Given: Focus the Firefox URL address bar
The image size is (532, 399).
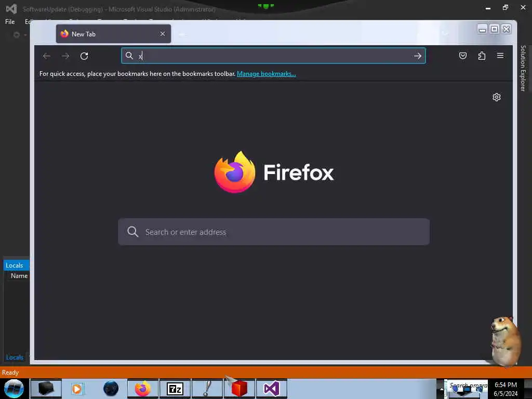Looking at the screenshot, I should pyautogui.click(x=273, y=56).
